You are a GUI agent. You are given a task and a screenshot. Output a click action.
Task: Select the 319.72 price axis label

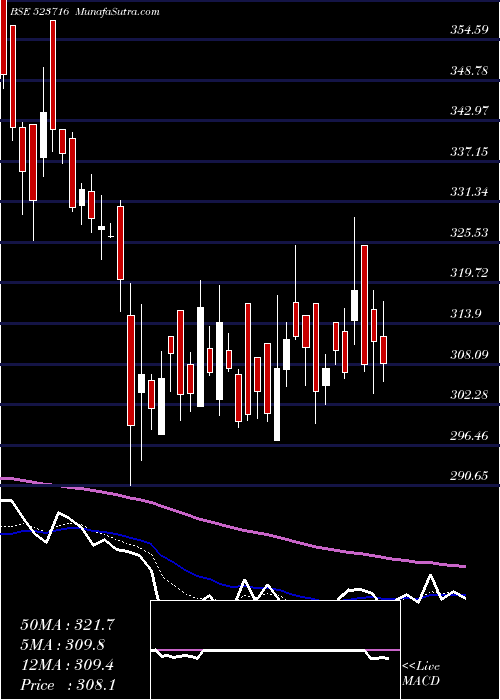[468, 273]
